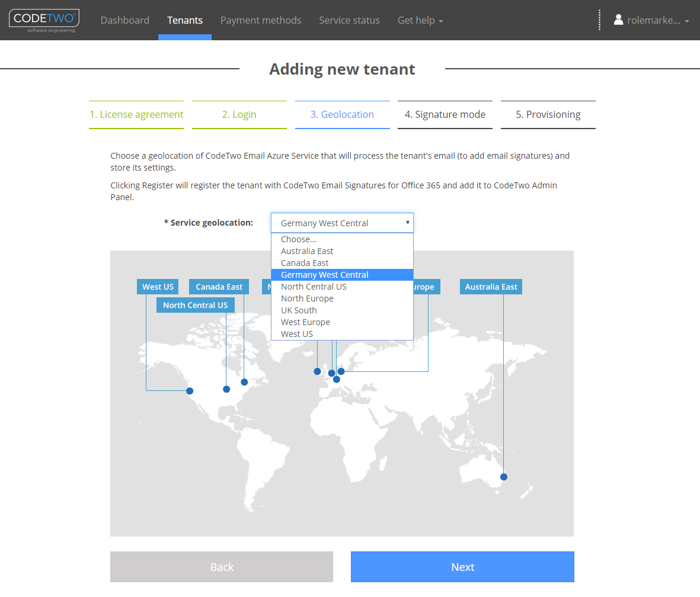Image resolution: width=700 pixels, height=597 pixels.
Task: Click the West US map dot
Action: point(190,391)
